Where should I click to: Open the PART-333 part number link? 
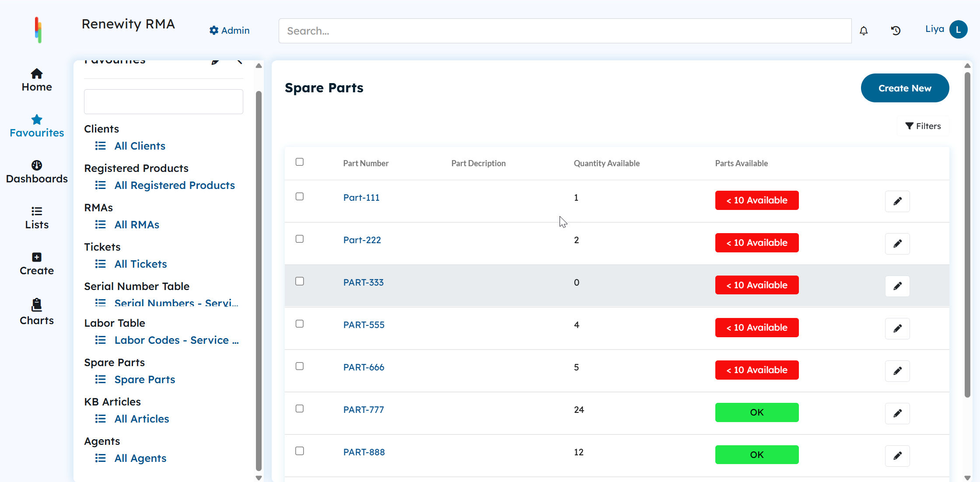coord(364,283)
